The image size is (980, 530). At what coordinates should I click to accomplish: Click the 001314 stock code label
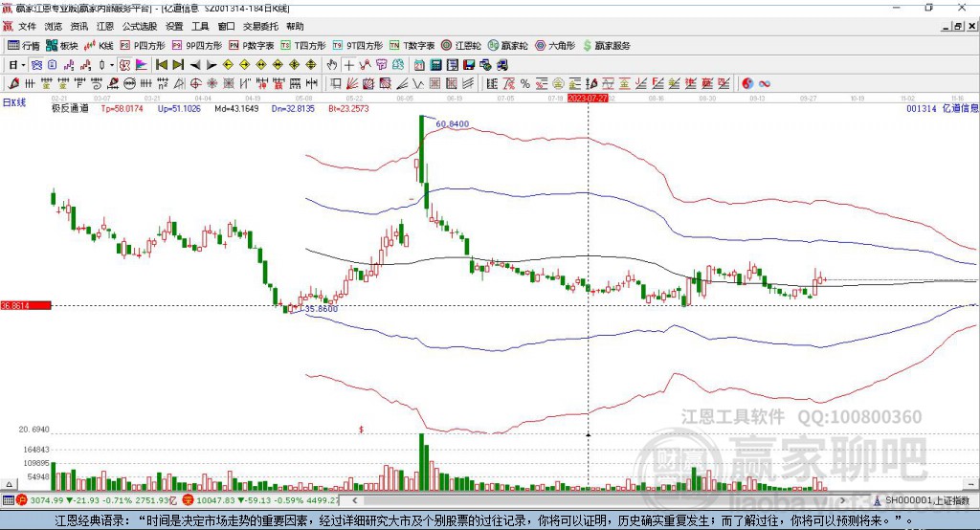pos(922,108)
